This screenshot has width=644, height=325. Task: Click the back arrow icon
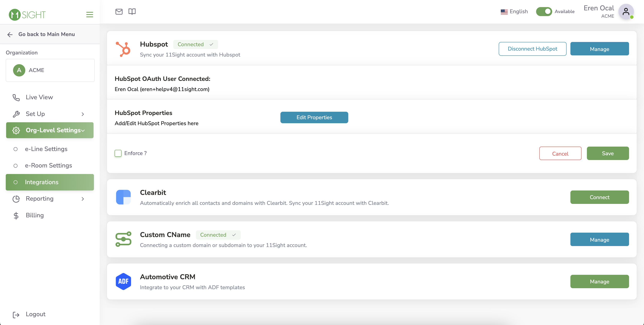tap(10, 34)
